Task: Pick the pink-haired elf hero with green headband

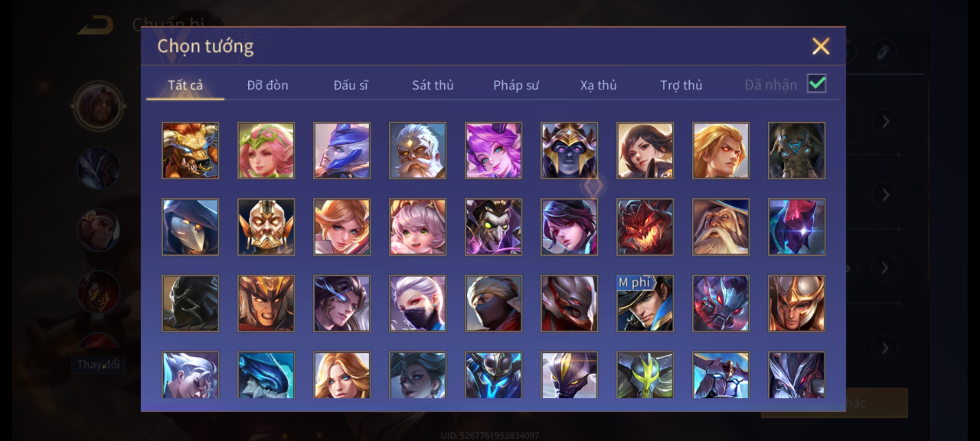Action: (x=266, y=150)
